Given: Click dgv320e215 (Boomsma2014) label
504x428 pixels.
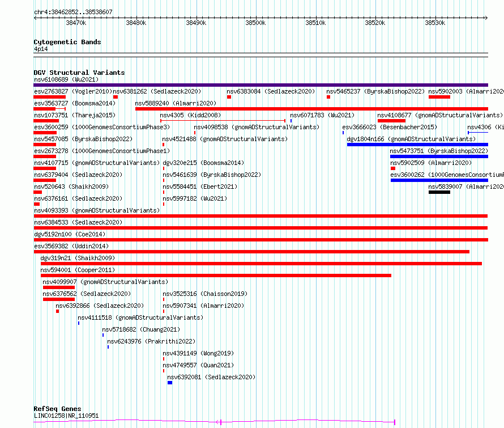Looking at the screenshot, I should 203,163.
